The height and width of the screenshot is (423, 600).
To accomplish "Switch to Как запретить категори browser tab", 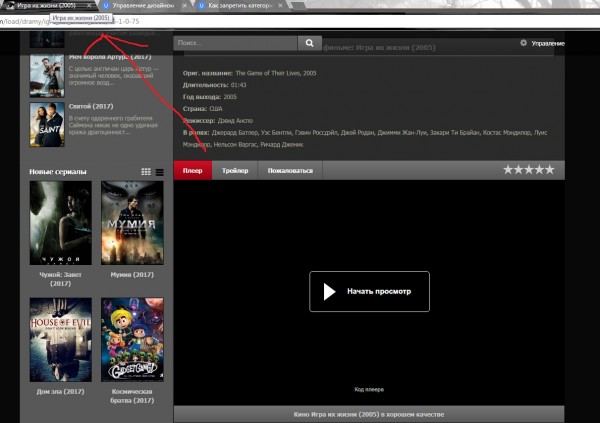I will pyautogui.click(x=240, y=6).
